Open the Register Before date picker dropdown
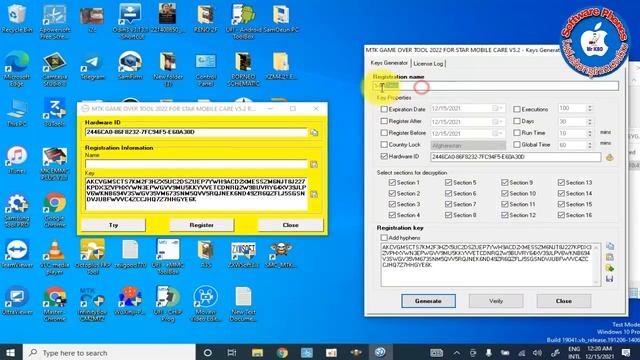 coord(498,133)
